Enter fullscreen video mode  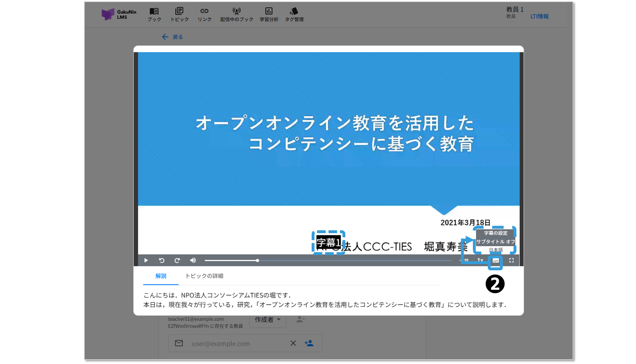(x=511, y=260)
